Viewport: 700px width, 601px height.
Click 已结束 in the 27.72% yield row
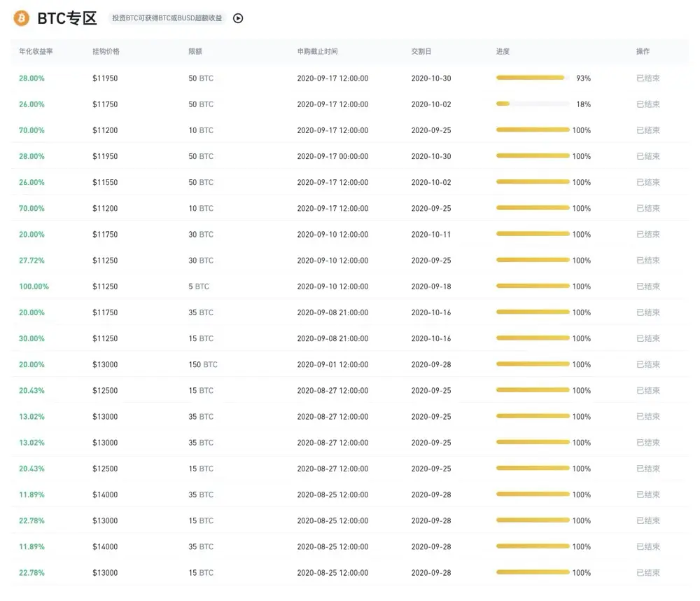647,261
